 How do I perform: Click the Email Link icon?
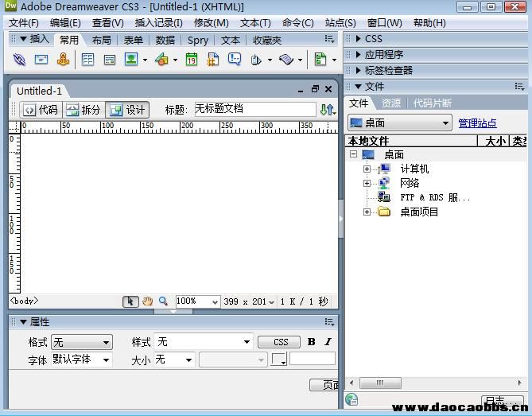(41, 60)
